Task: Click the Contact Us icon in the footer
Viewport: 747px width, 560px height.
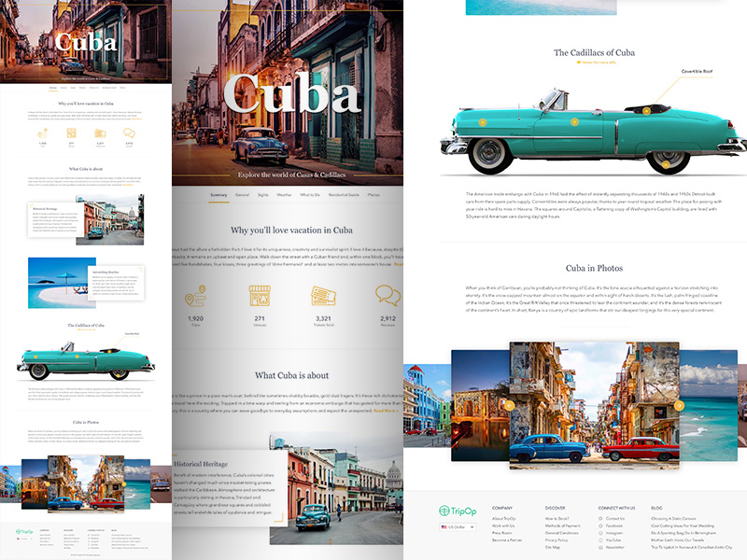Action: 600,519
